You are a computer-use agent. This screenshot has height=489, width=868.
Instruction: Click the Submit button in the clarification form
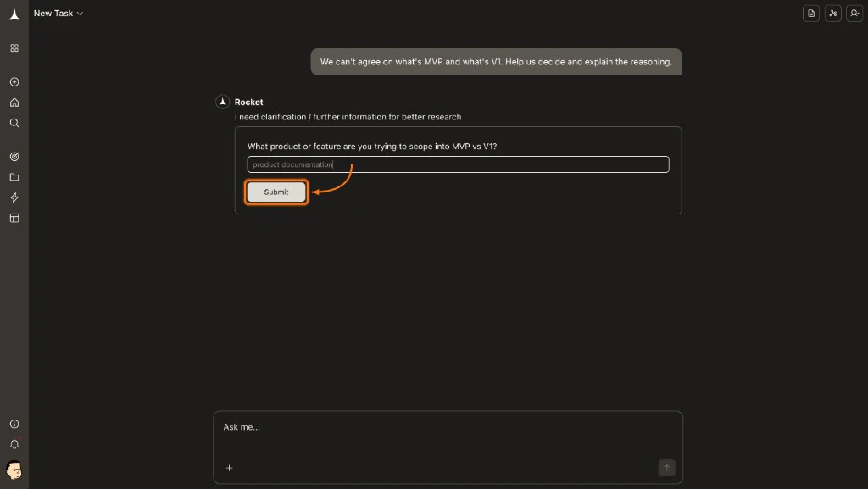[275, 192]
